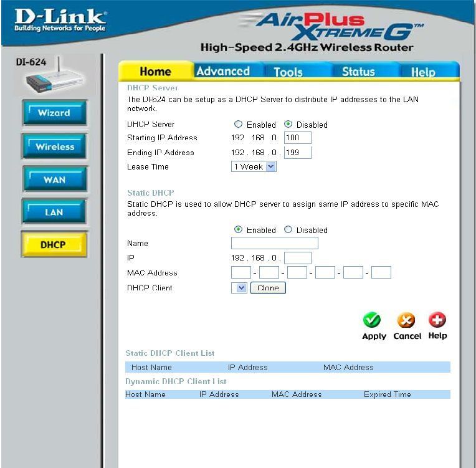Click Static list MAC Address column header
Screen dimensions: 476x468
348,368
